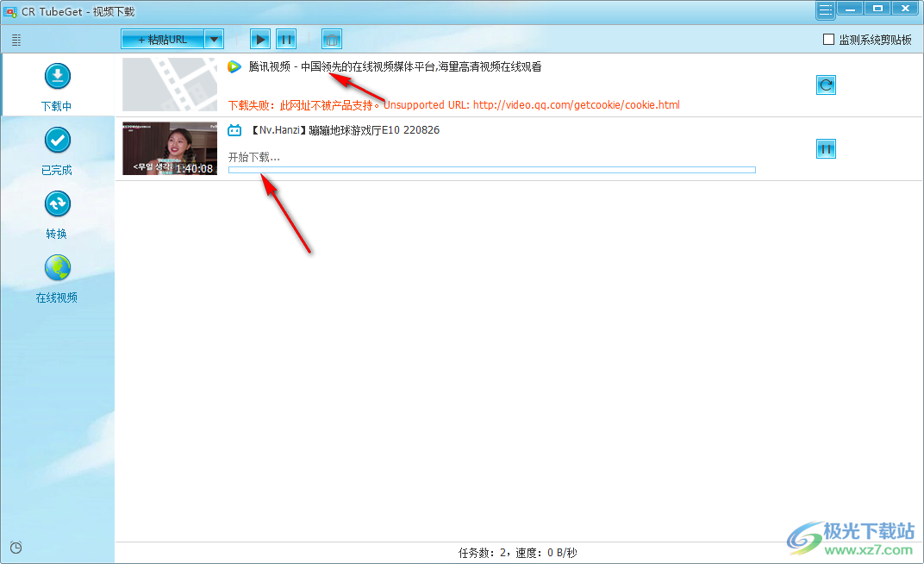Click the task count status text
Viewport: 924px width, 564px height.
(518, 553)
